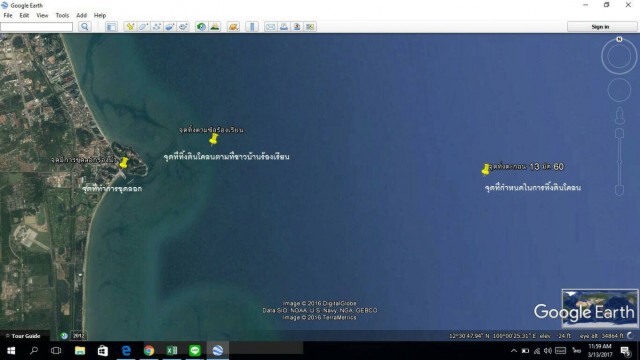Select the Add Path tool

157,27
